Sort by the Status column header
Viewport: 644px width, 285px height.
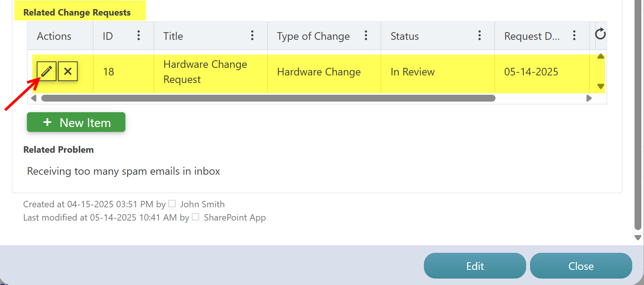(405, 36)
